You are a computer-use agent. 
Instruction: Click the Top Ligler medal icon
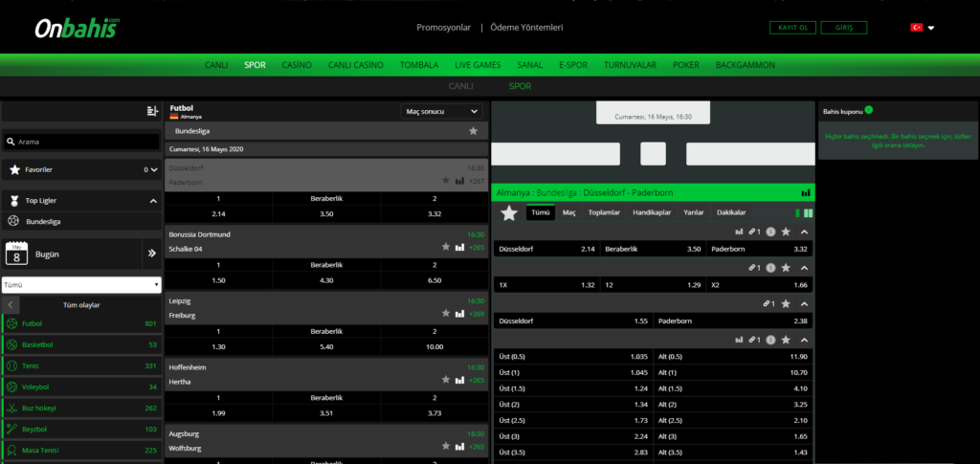(x=14, y=201)
